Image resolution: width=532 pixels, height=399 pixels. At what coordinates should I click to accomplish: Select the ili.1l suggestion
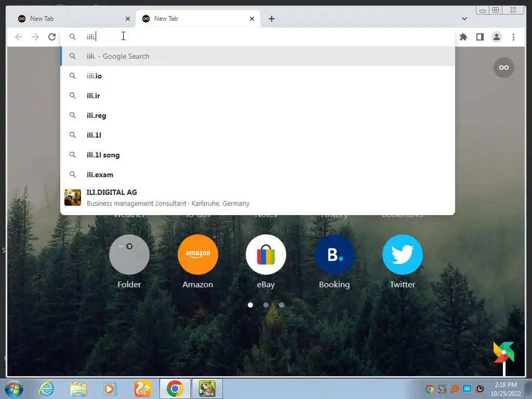(258, 135)
